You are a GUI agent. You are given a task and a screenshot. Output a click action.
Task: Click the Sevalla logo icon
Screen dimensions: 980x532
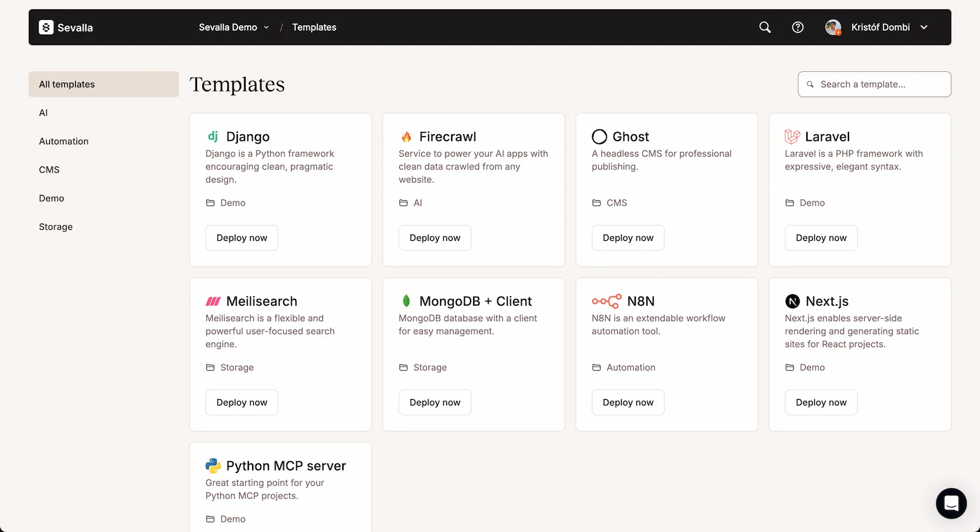46,27
